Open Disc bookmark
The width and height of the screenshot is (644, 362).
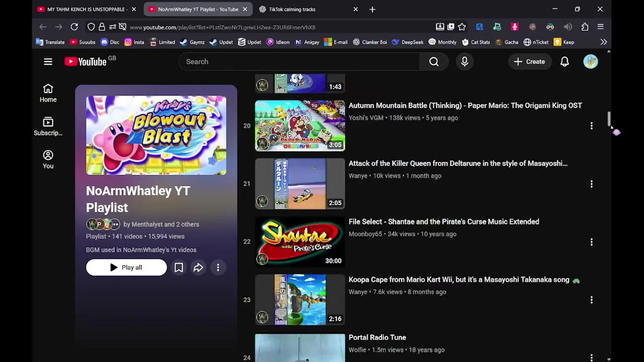click(110, 42)
